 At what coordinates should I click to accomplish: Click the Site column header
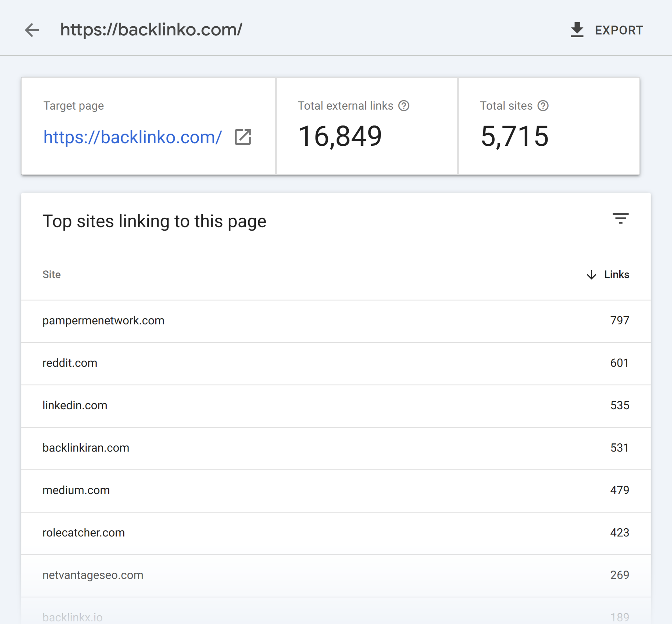(x=51, y=275)
